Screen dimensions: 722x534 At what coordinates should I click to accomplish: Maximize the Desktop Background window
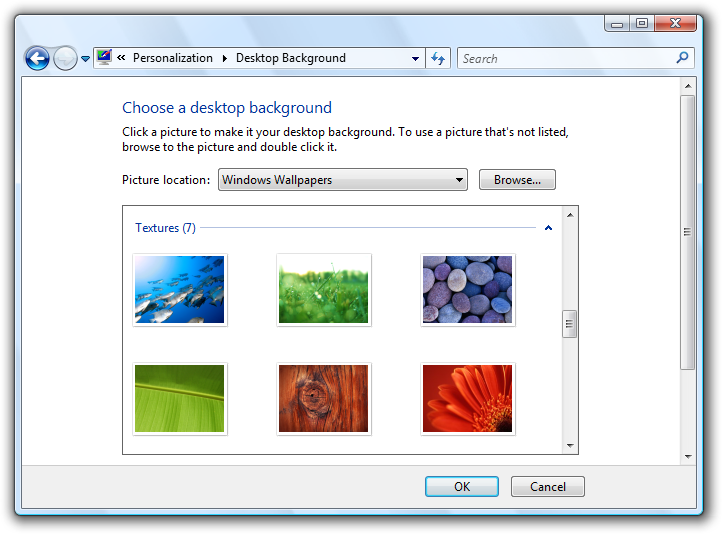pos(642,23)
